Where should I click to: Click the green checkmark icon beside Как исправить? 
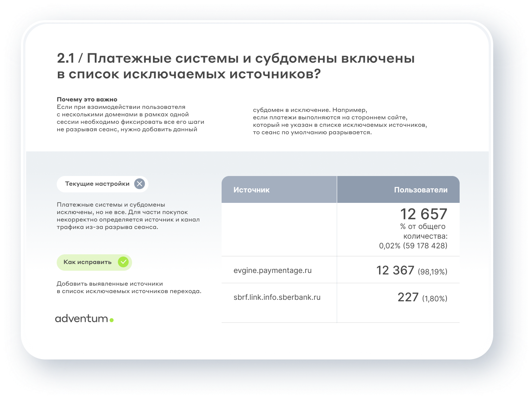pyautogui.click(x=123, y=262)
